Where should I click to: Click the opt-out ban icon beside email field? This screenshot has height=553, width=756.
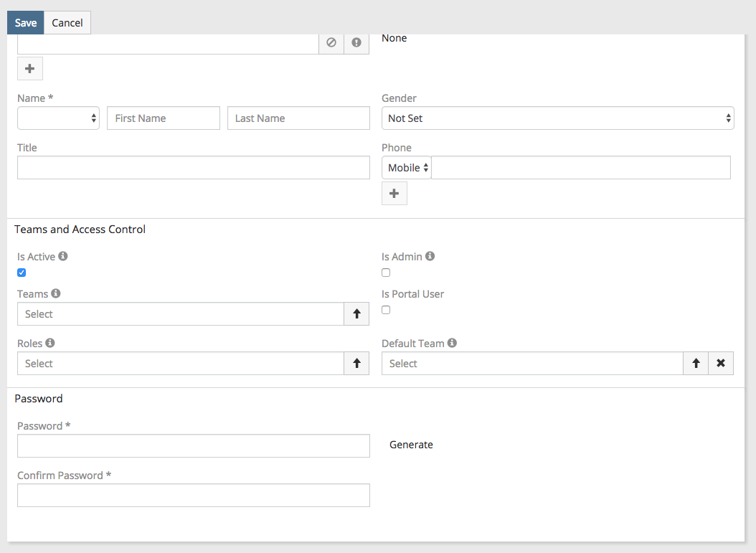click(331, 43)
